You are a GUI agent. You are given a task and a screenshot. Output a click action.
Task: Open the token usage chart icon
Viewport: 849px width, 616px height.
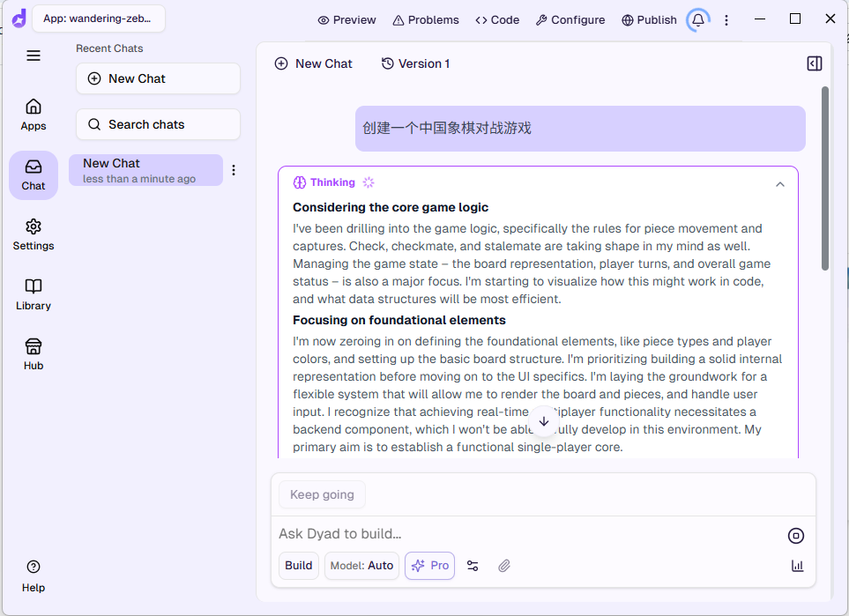[798, 566]
